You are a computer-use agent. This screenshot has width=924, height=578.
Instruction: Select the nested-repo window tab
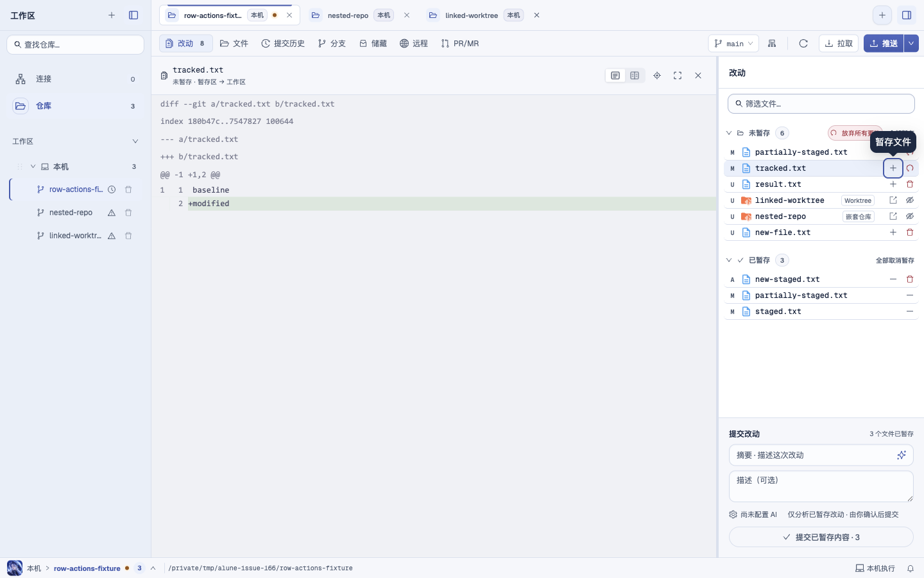[360, 15]
